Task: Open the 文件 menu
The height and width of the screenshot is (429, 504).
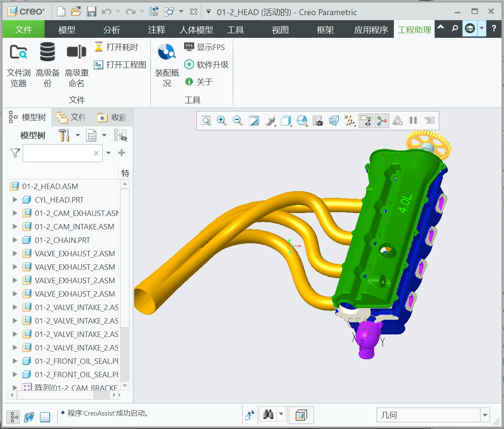Action: click(x=24, y=30)
